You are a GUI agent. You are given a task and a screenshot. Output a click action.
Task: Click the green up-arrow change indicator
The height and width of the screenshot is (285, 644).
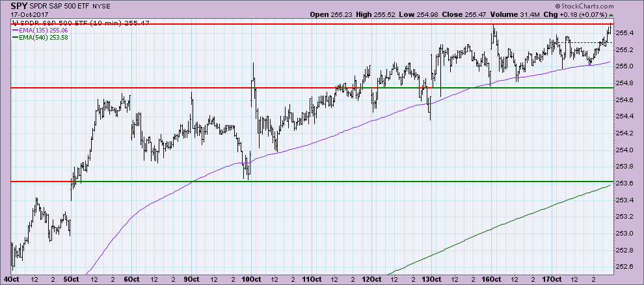[x=611, y=15]
